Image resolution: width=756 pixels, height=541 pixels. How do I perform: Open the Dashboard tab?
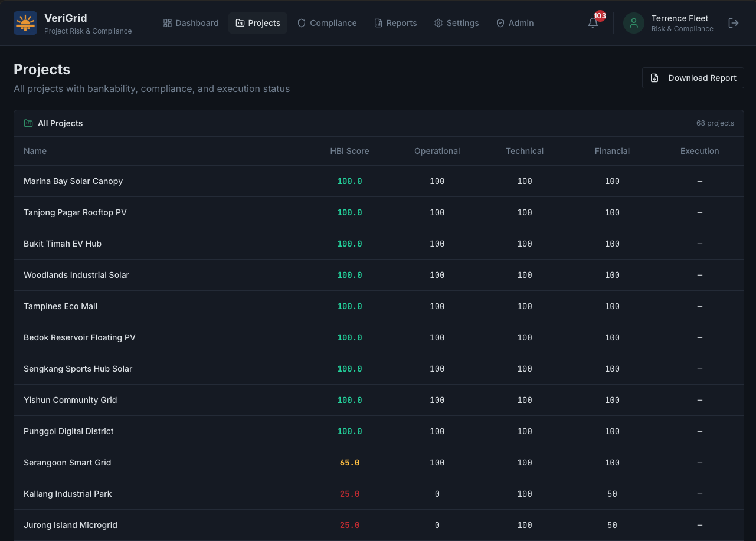click(191, 23)
